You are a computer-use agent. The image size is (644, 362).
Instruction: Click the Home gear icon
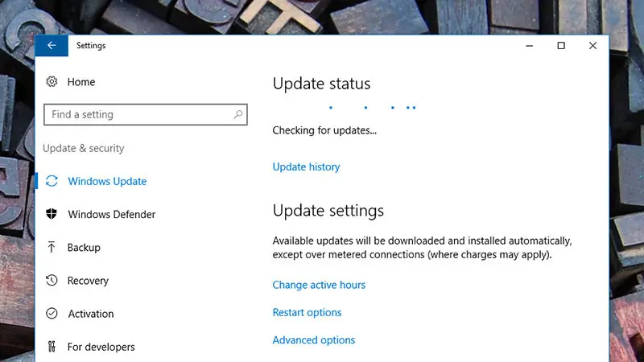coord(52,82)
